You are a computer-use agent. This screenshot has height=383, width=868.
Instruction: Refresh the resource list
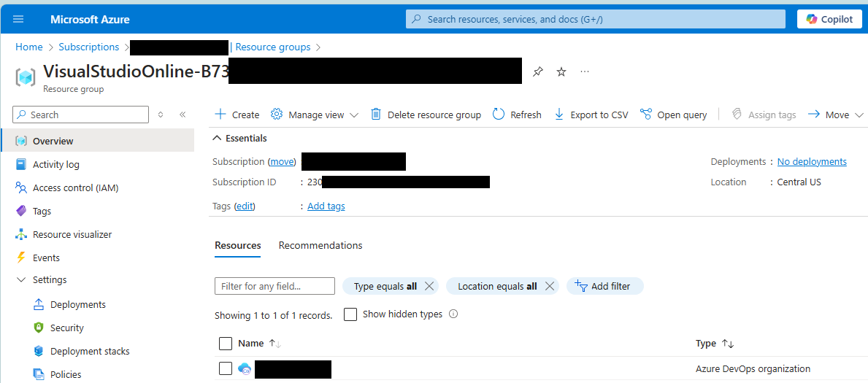[x=517, y=115]
